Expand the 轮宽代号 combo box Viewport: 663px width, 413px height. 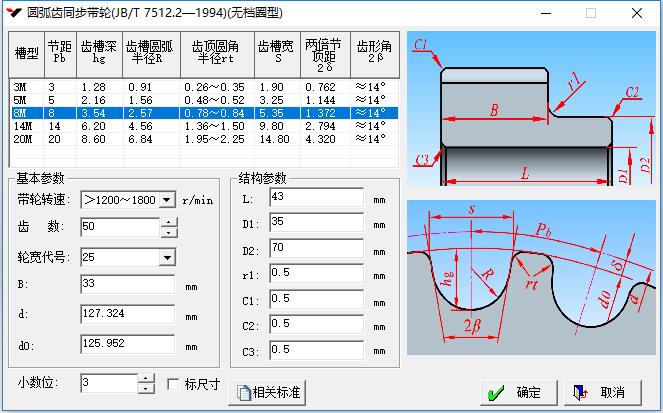point(167,258)
